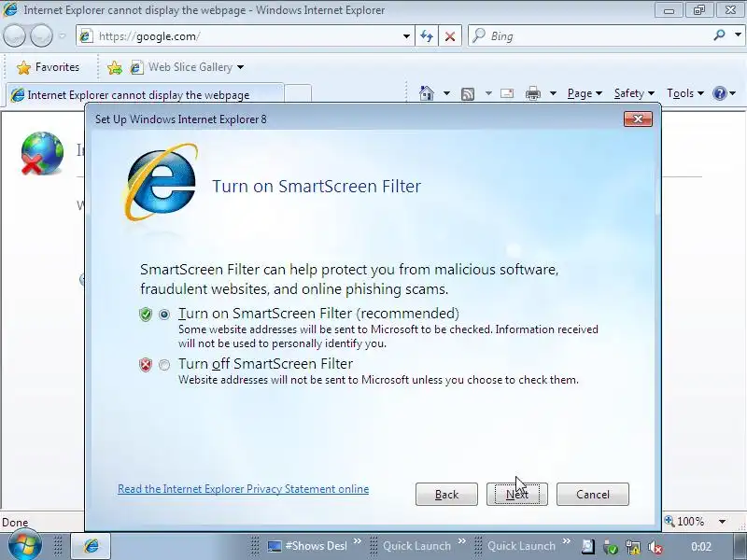Image resolution: width=747 pixels, height=560 pixels.
Task: Open the Windows Start menu orb
Action: 24,545
